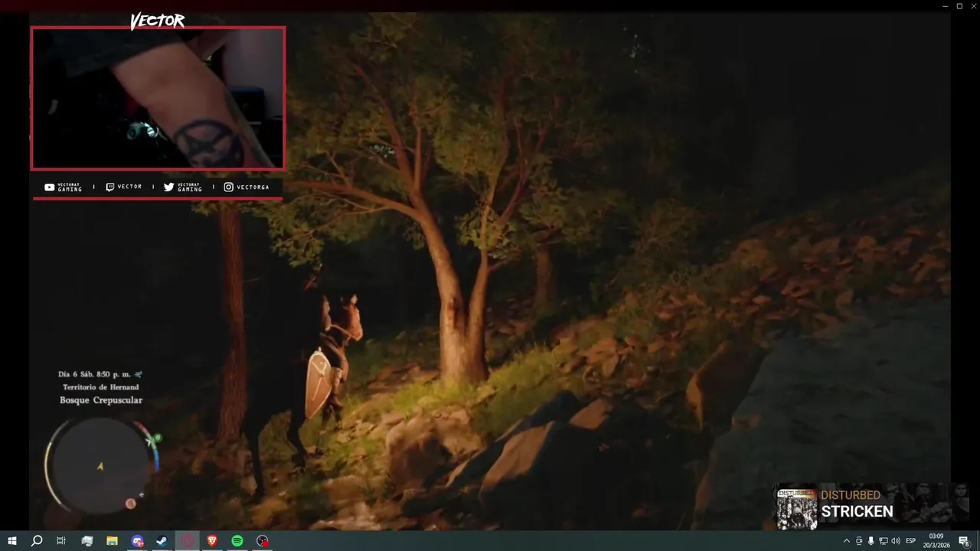Open the notification center with 8 badge

pyautogui.click(x=964, y=541)
